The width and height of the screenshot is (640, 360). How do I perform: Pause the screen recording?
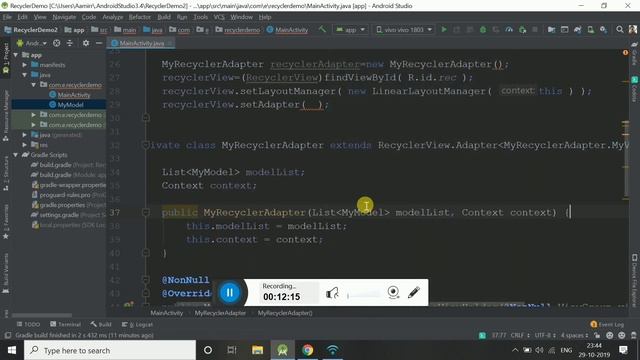(229, 293)
